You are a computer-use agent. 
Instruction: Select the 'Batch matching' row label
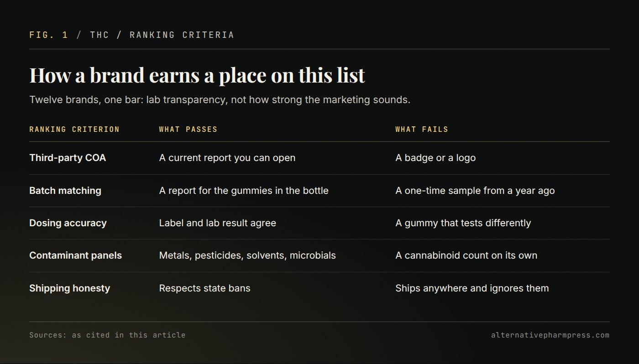[x=65, y=191]
